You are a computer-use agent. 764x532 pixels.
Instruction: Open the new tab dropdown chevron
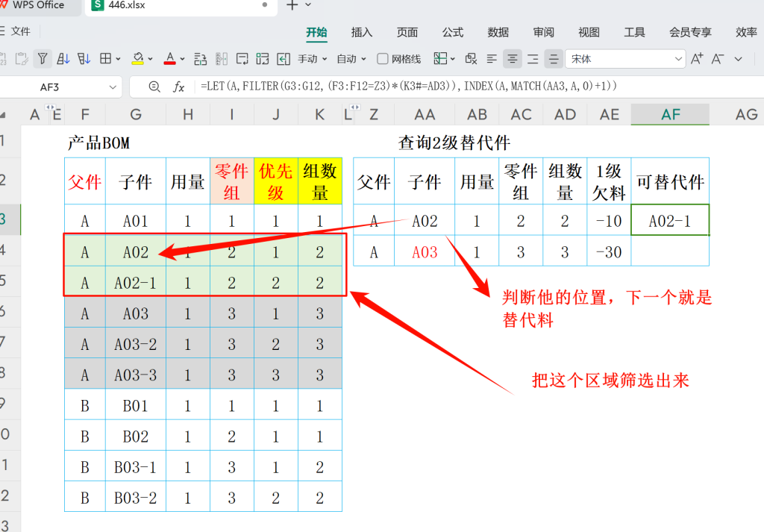308,5
